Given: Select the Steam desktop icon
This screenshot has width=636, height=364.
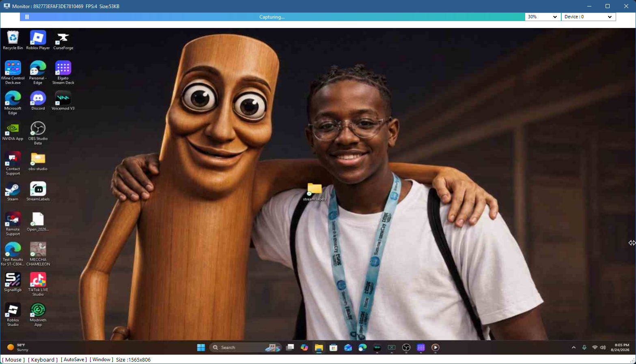Looking at the screenshot, I should [13, 191].
